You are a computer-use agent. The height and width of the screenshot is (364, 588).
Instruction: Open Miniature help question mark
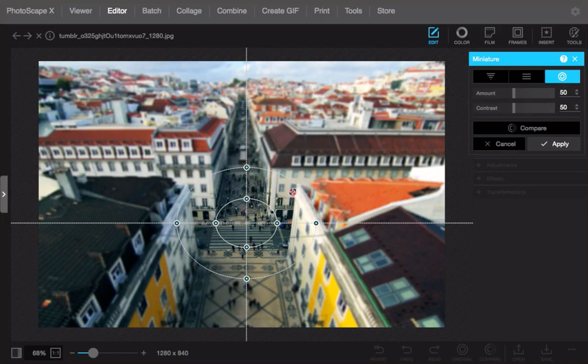(563, 59)
